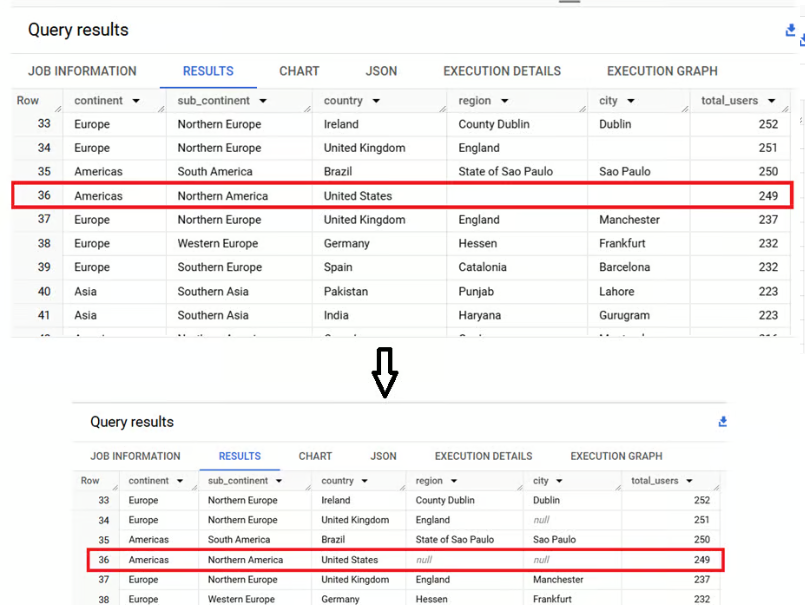Select the Brazil Sao Paulo row
Screen dimensions: 805x605
(x=400, y=171)
